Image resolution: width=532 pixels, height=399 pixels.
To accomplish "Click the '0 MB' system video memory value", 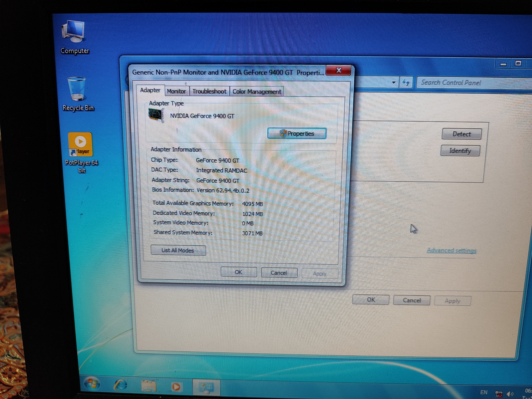I will (248, 223).
